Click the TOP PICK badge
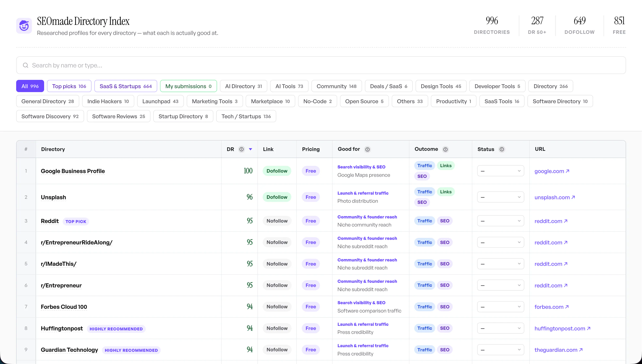 tap(76, 221)
